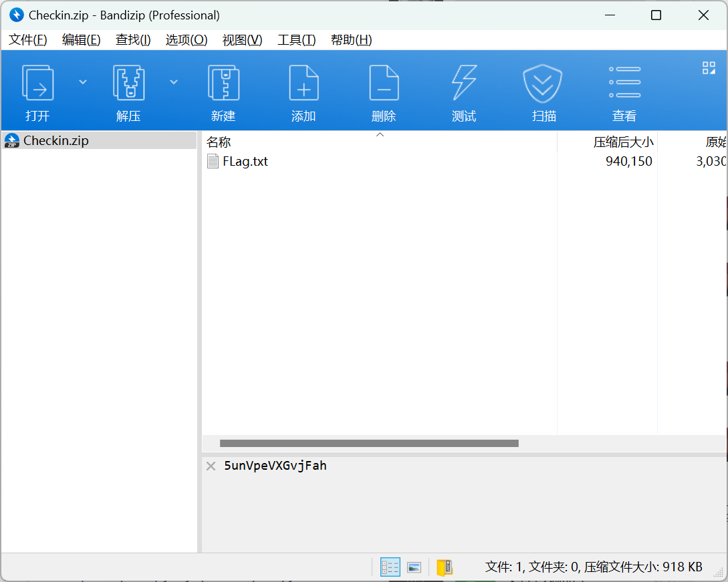Click the View (查看) list icon

624,82
